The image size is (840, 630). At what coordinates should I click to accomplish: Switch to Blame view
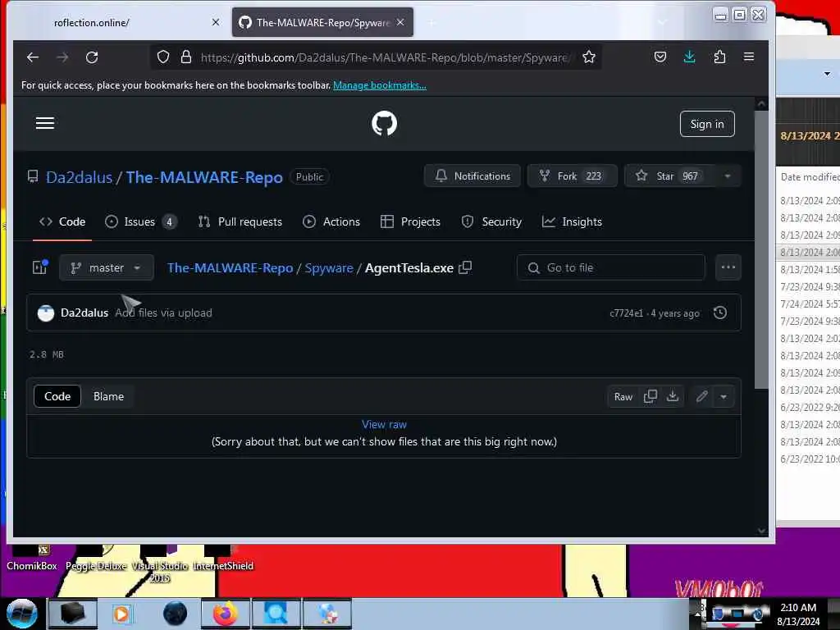click(108, 396)
